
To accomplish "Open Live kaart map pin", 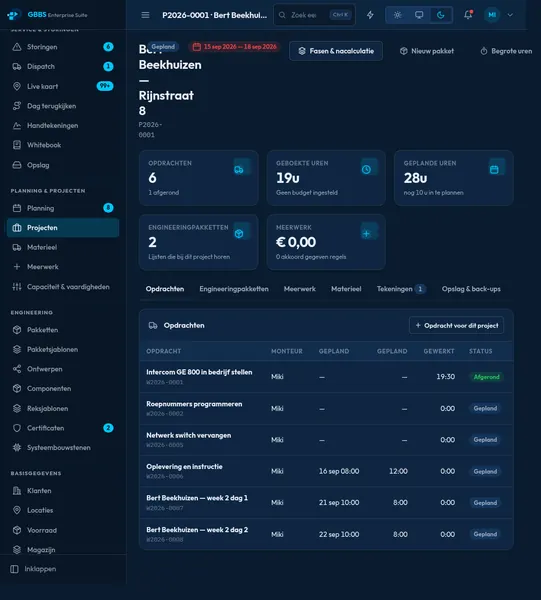I will coord(17,86).
